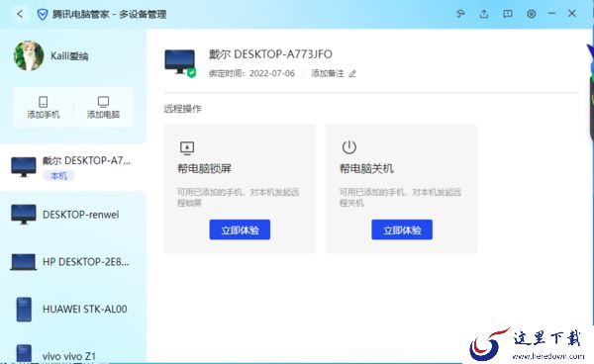
Task: Click the 帮电脑锁屏 card title
Action: 204,168
